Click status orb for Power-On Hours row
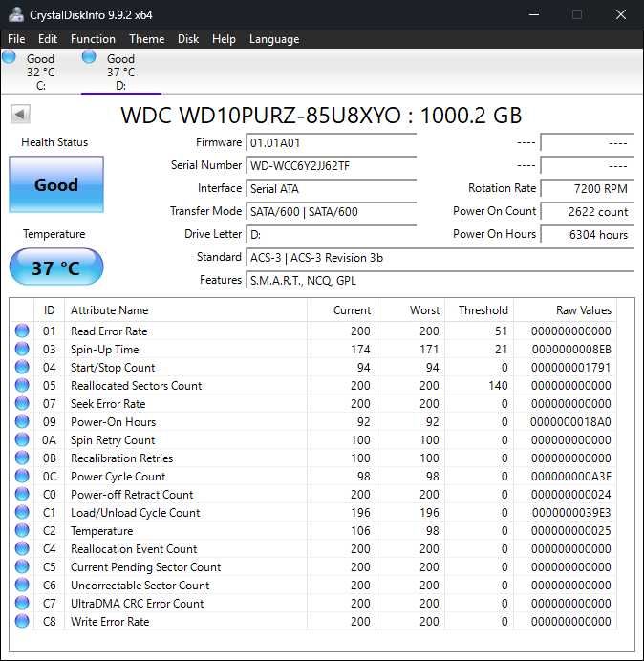 coord(22,421)
